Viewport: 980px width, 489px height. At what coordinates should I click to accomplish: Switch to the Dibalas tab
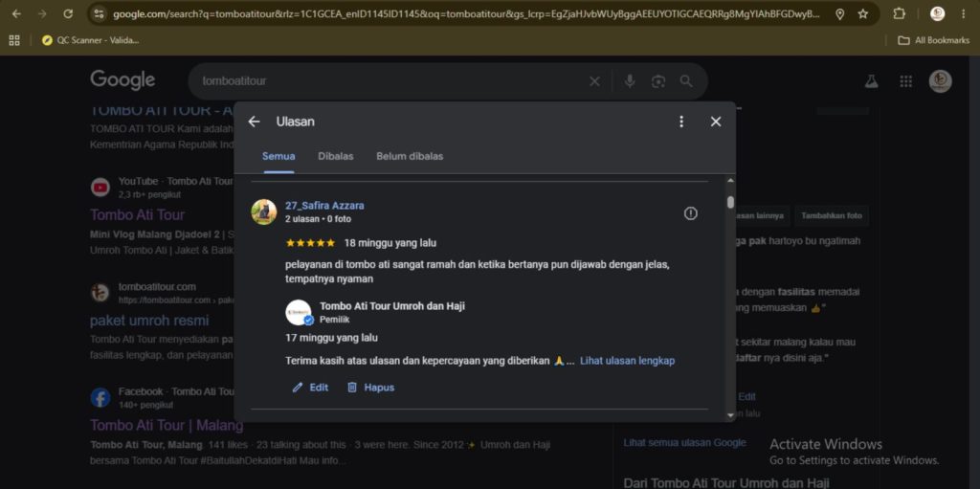tap(336, 156)
